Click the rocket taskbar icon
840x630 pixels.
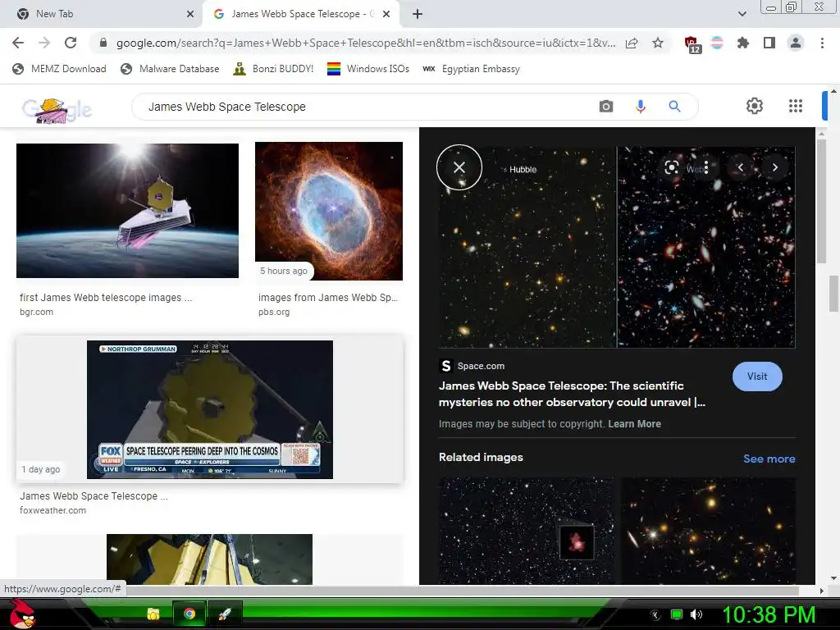point(225,614)
